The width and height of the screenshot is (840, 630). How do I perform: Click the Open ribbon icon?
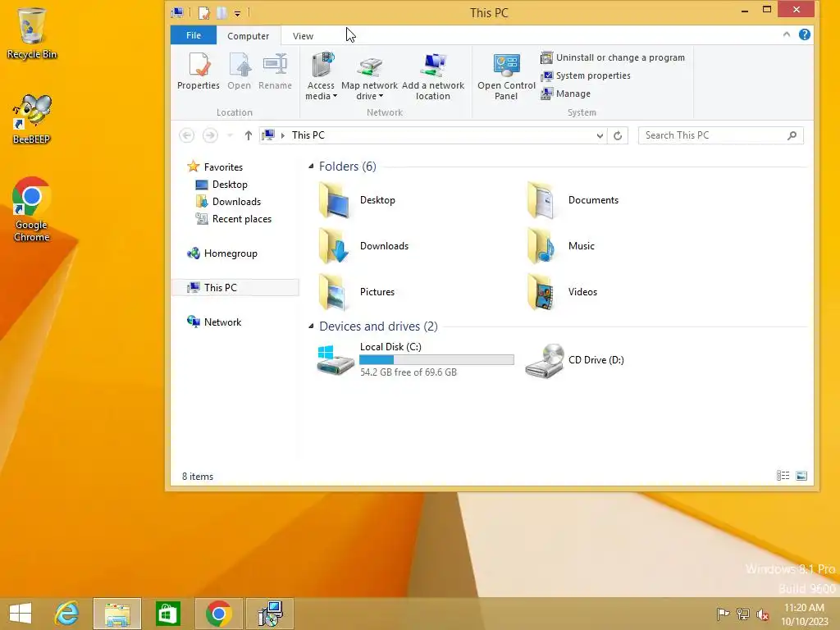239,71
